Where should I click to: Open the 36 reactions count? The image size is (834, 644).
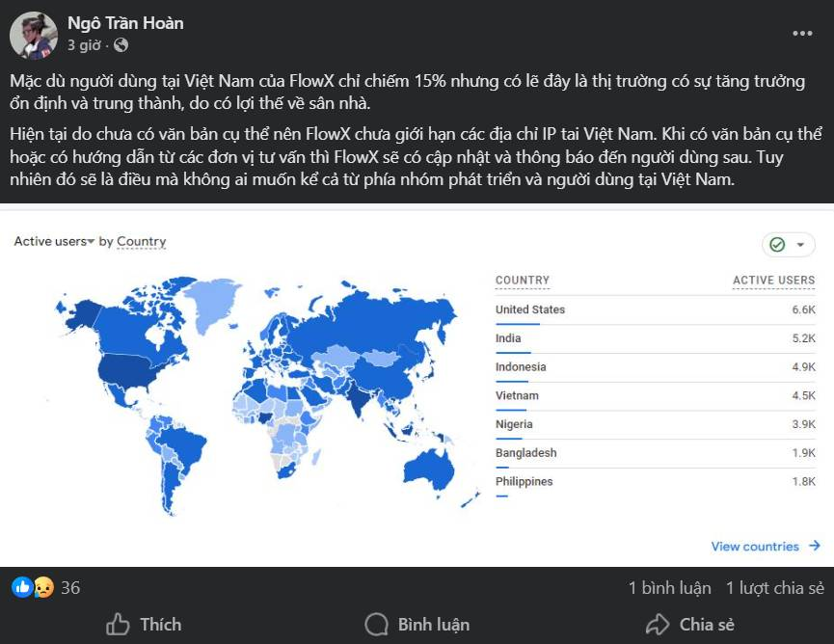click(70, 588)
